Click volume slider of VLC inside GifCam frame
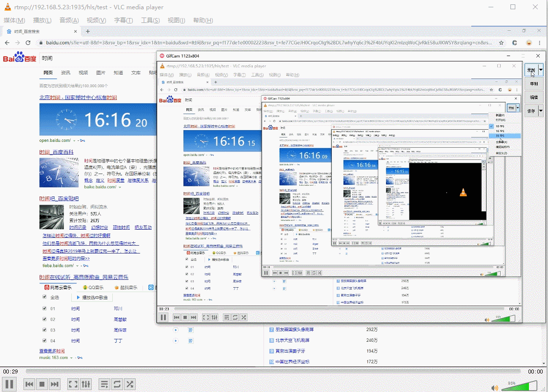The width and height of the screenshot is (548, 392). [503, 318]
